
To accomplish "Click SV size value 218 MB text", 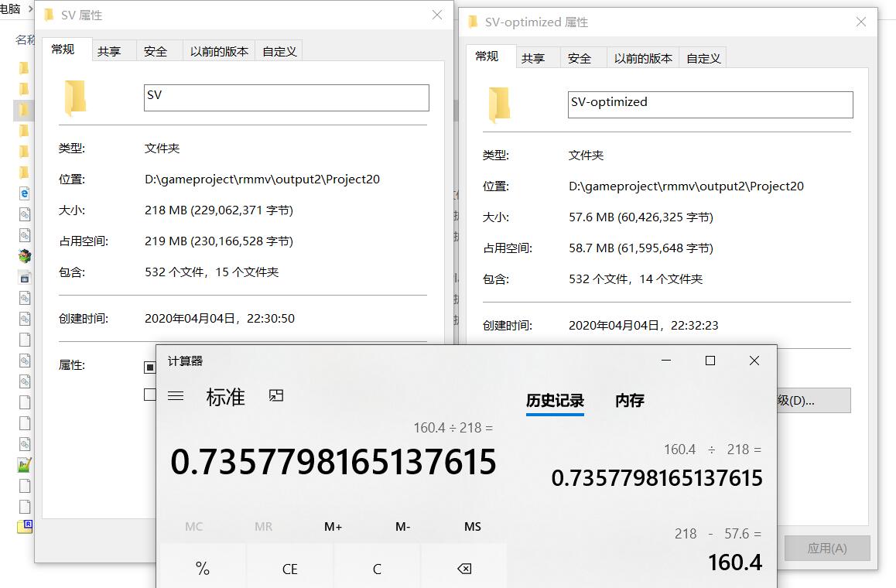I will (x=219, y=210).
